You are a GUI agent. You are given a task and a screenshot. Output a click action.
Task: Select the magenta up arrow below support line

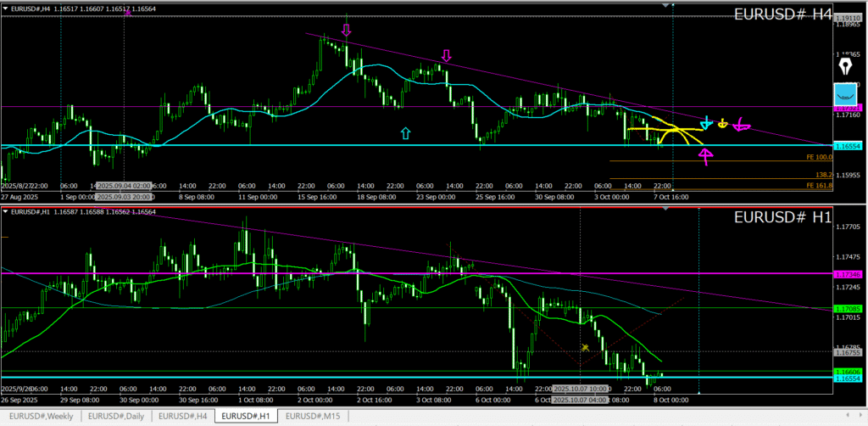[705, 154]
